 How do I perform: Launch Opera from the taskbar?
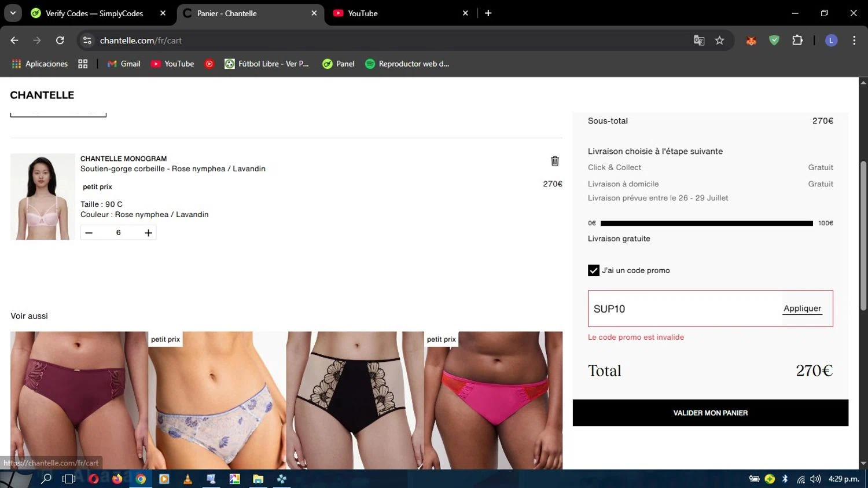coord(93,479)
